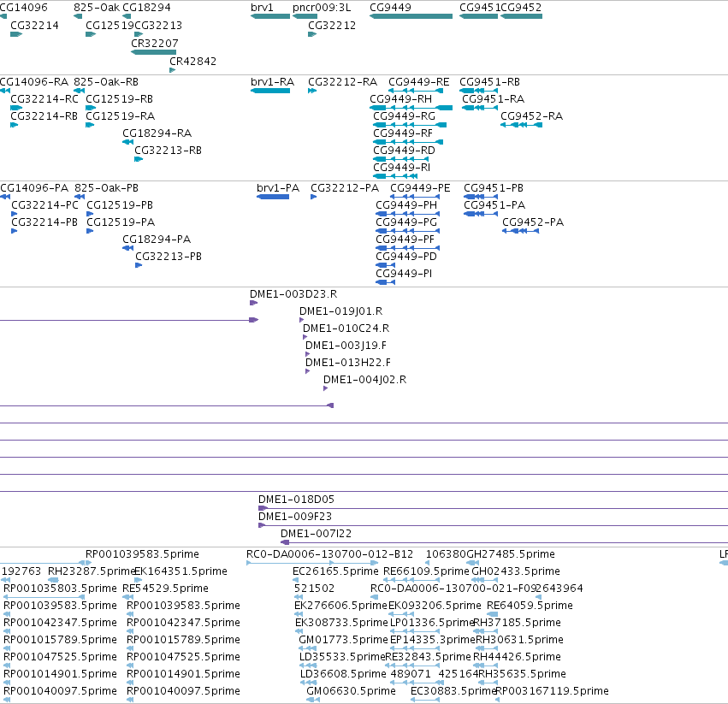The height and width of the screenshot is (704, 728).
Task: Click the CG9449-RI transcript label
Action: click(401, 168)
